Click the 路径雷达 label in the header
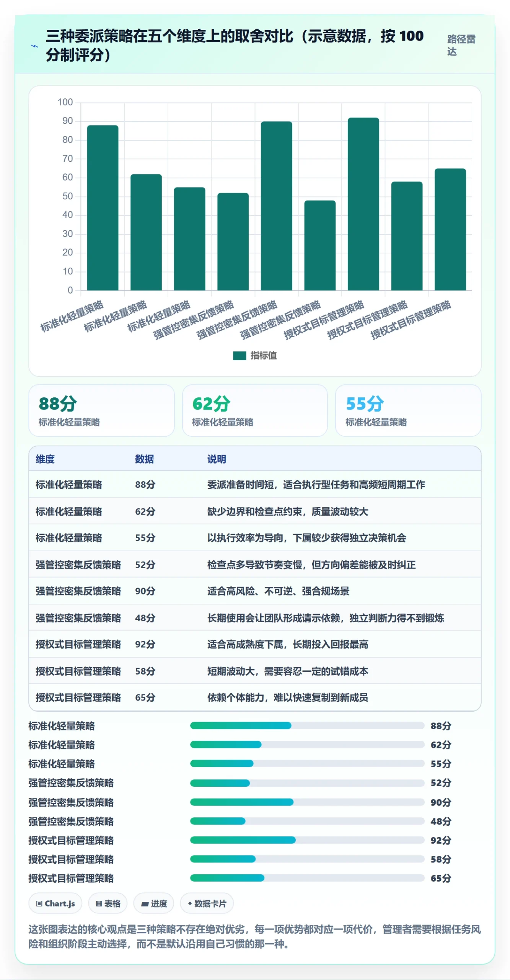 [x=461, y=45]
